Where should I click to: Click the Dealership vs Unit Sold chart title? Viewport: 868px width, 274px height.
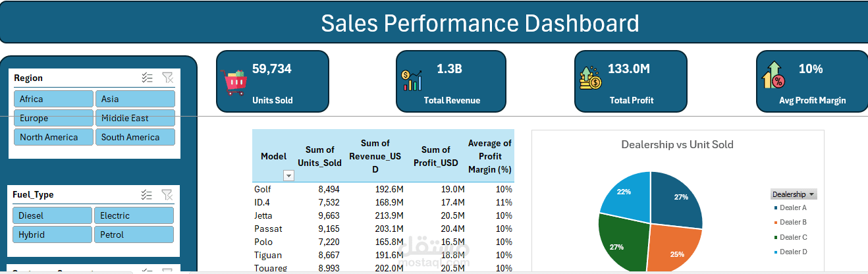(677, 144)
